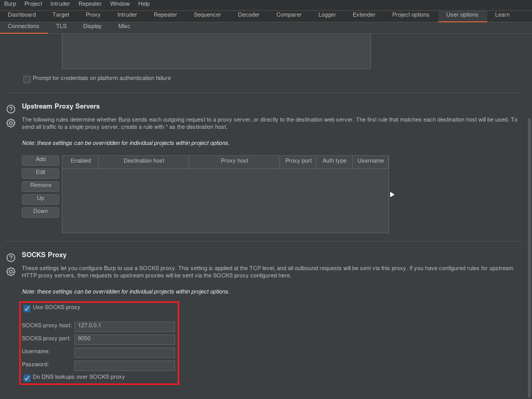This screenshot has height=399, width=532.
Task: Click the Edit button for proxy rules
Action: [40, 172]
